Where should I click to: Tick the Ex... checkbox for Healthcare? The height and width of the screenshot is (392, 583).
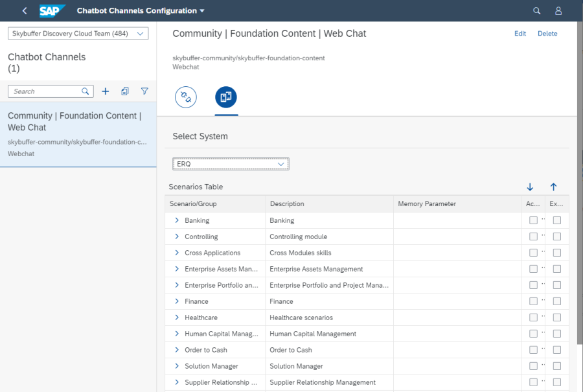(x=556, y=317)
